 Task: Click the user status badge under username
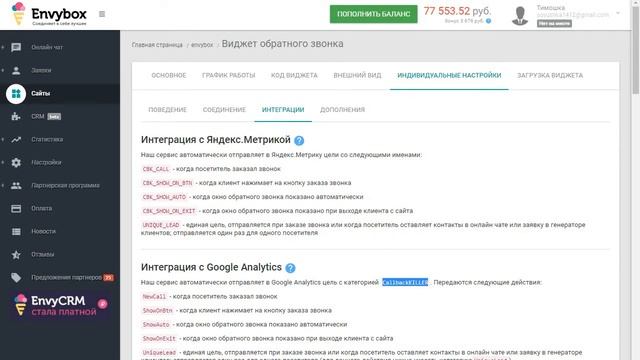coord(554,24)
